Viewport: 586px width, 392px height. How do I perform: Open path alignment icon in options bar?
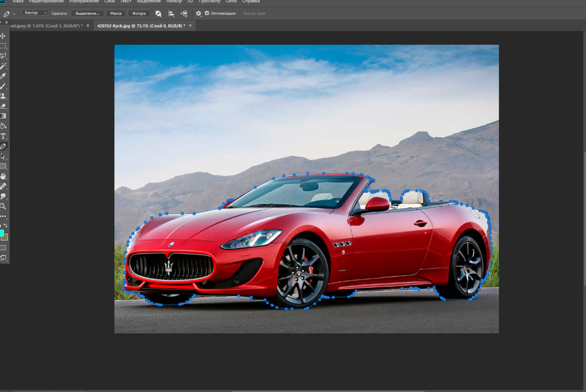[171, 13]
